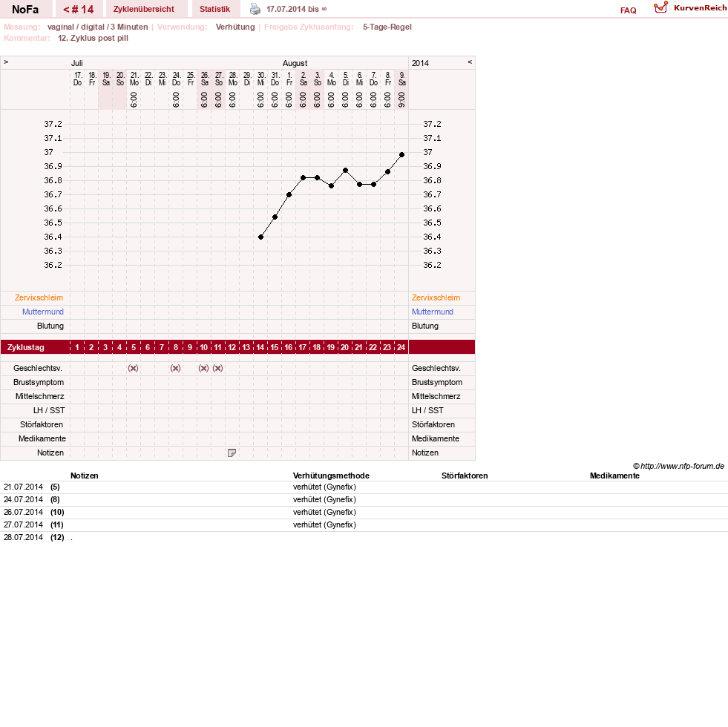
Task: Click the date header '17. Do'
Action: 77,79
